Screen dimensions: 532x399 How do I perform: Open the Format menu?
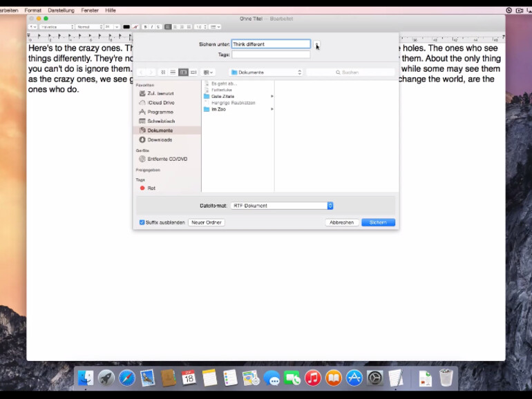click(32, 10)
